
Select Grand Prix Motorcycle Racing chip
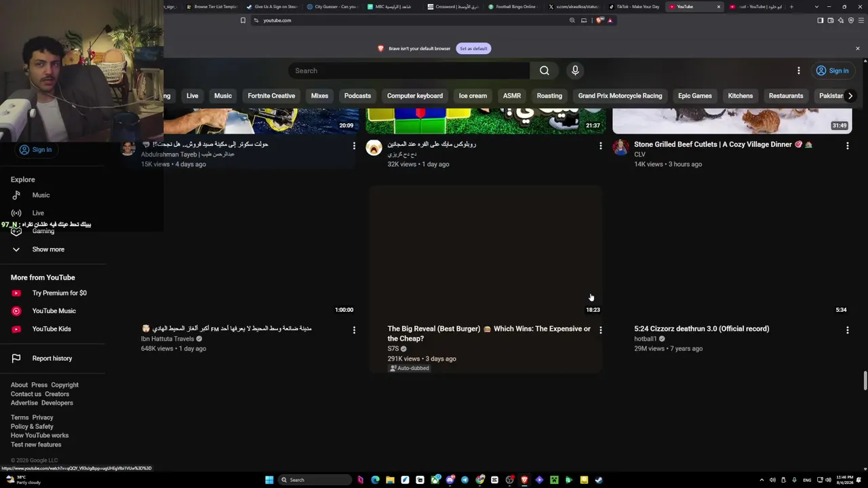[620, 96]
